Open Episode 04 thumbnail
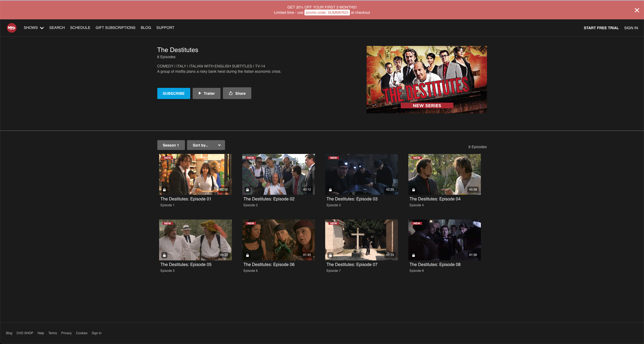This screenshot has width=644, height=344. point(444,174)
